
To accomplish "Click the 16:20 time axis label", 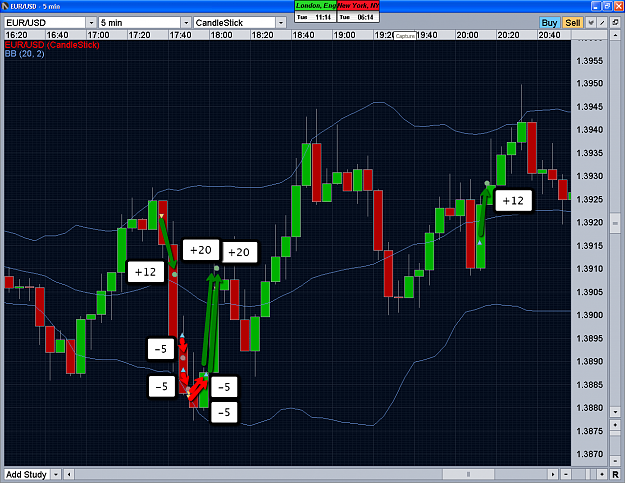I will click(x=16, y=35).
